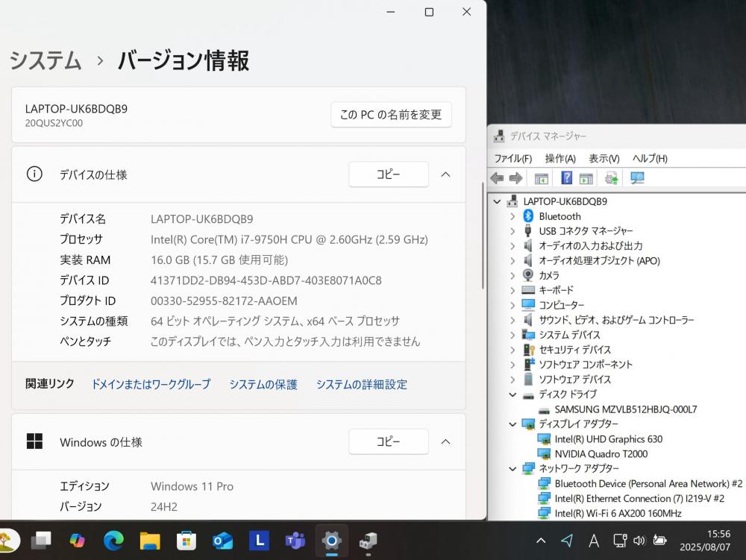Click scan for hardware changes monitor icon
Image resolution: width=746 pixels, height=560 pixels.
pyautogui.click(x=637, y=178)
